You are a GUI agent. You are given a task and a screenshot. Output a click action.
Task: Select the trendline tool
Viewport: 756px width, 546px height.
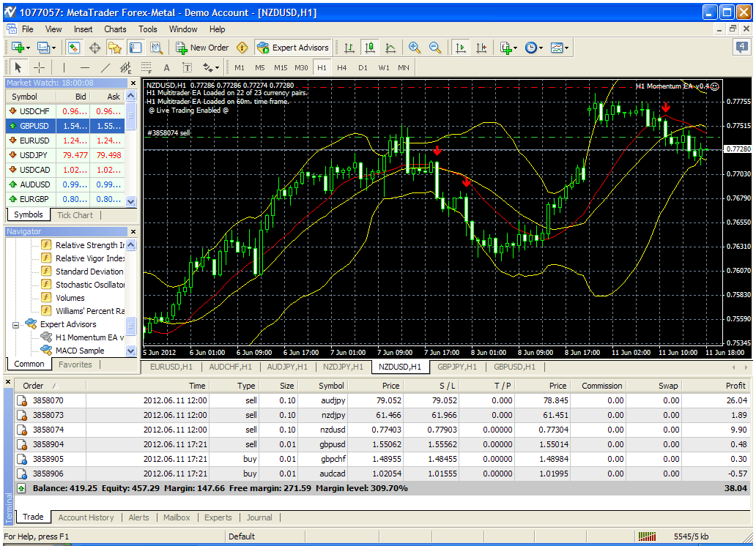[x=105, y=67]
